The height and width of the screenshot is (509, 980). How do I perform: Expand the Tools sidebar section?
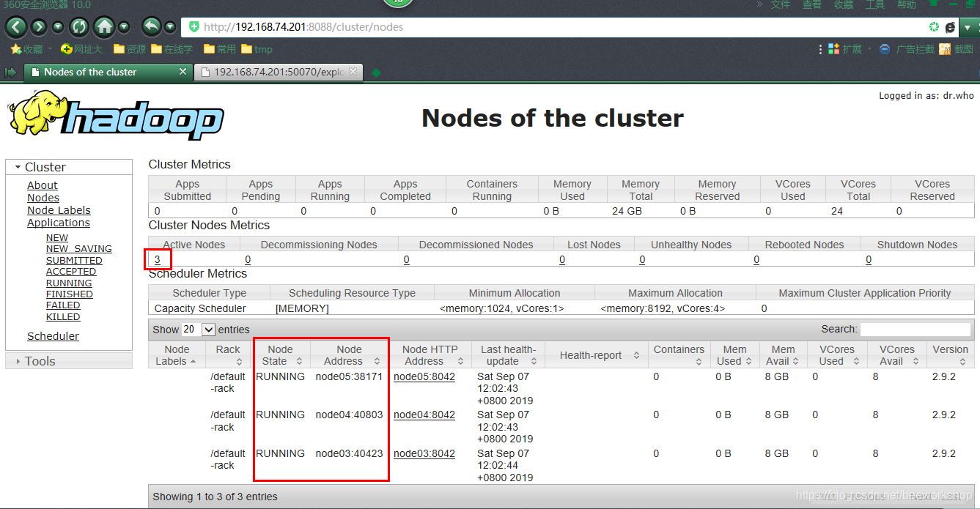coord(68,361)
